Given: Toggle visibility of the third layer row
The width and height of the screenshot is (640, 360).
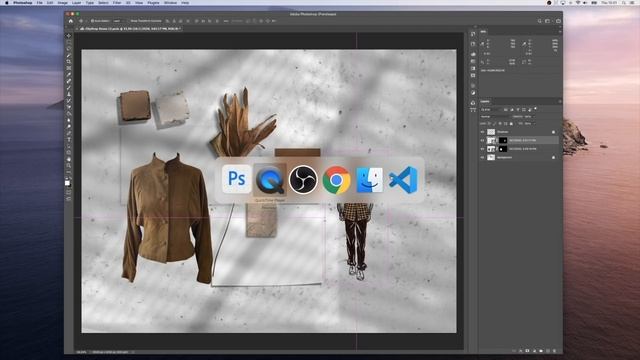Looking at the screenshot, I should [x=482, y=149].
